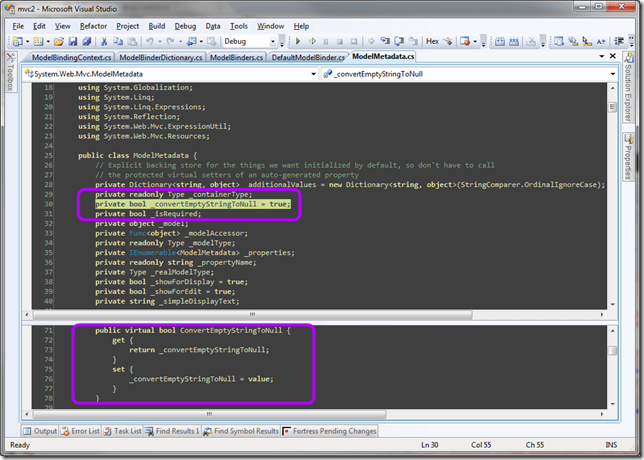Click the Show Next Statement arrow icon
Image resolution: width=644 pixels, height=460 pixels.
click(x=371, y=41)
